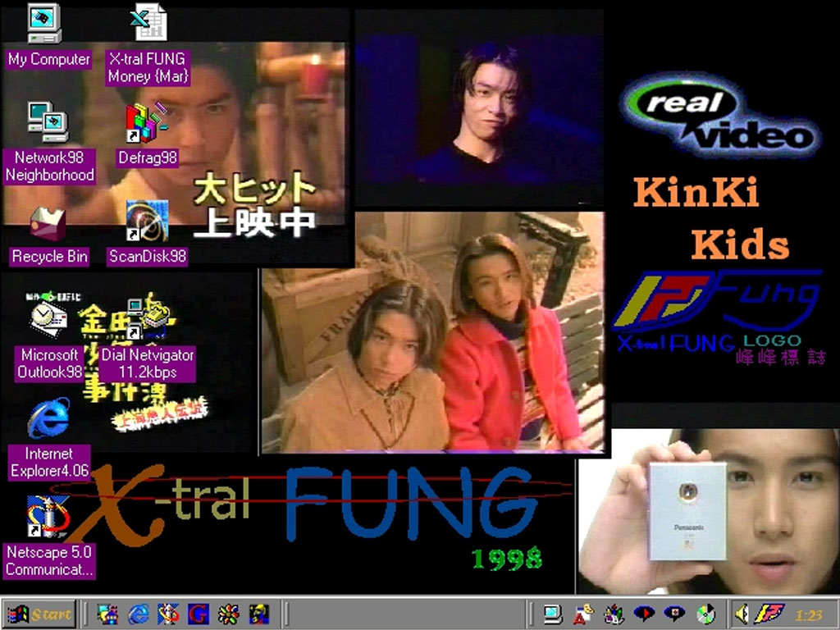840x630 pixels.
Task: Click the Netscape icon in quick launch
Action: [168, 614]
